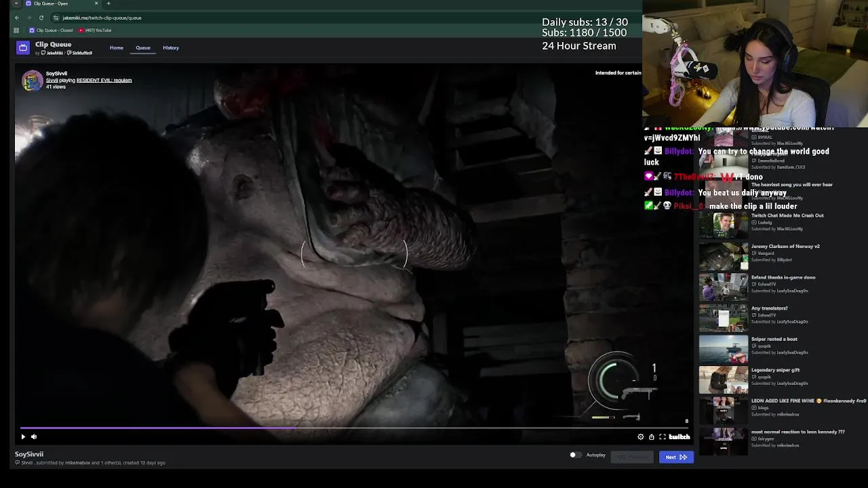Select most normal reaction to leon kennedy thumbnail
The image size is (868, 488).
point(724,442)
